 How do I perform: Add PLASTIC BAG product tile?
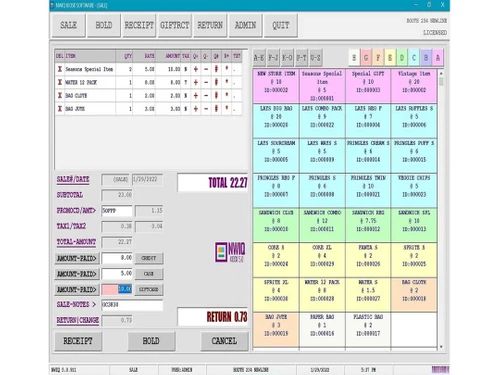(x=368, y=329)
